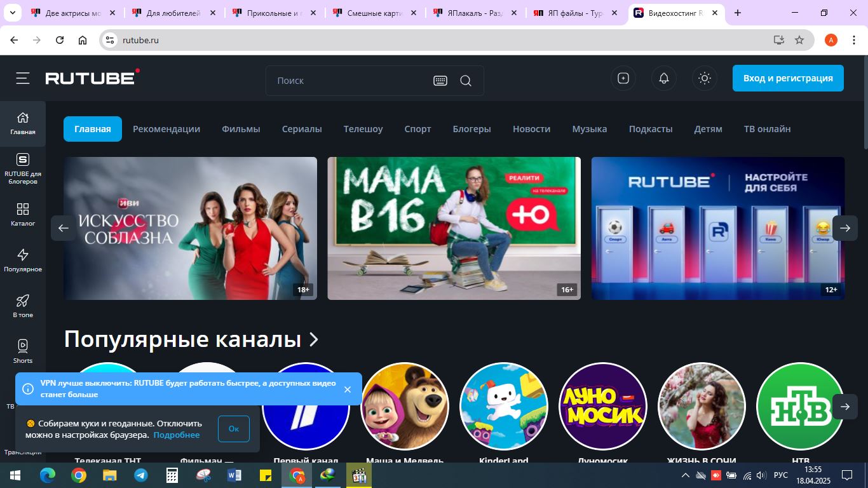This screenshot has height=488, width=868.
Task: Open В топе in the sidebar
Action: [23, 306]
